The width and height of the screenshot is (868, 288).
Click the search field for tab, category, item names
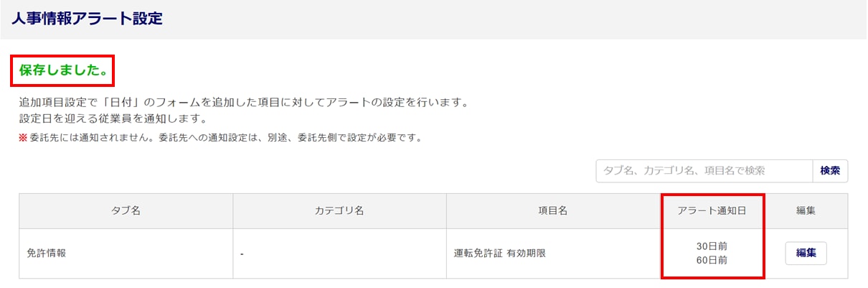point(704,171)
